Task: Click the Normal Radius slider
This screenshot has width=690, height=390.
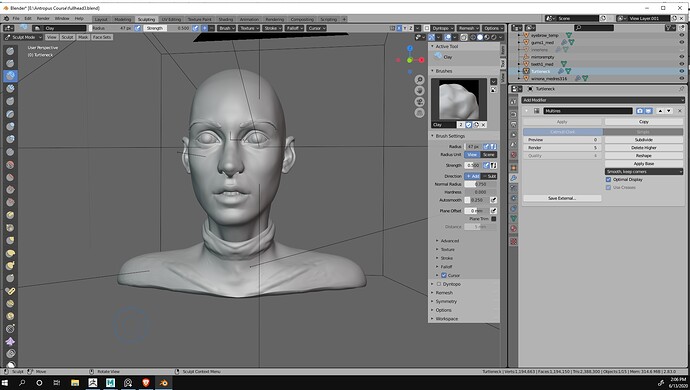Action: [481, 184]
